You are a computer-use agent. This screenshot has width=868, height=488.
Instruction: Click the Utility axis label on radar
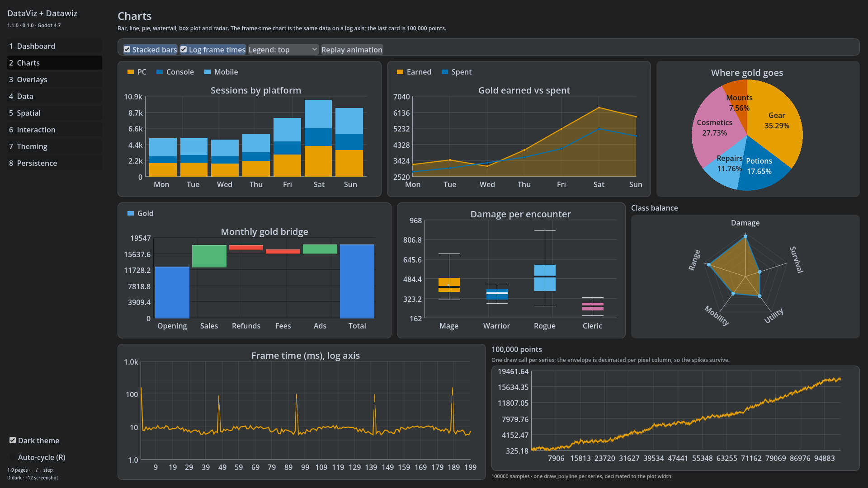click(774, 315)
